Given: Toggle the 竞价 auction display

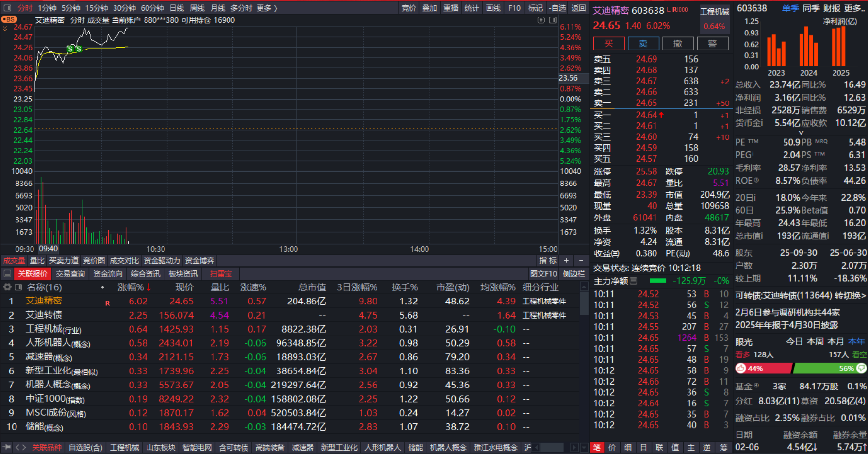Looking at the screenshot, I should click(409, 8).
